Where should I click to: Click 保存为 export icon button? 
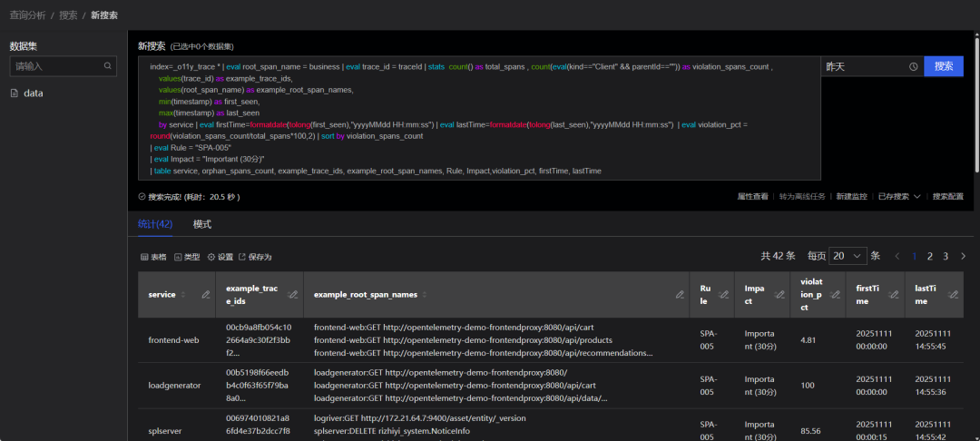pos(254,257)
